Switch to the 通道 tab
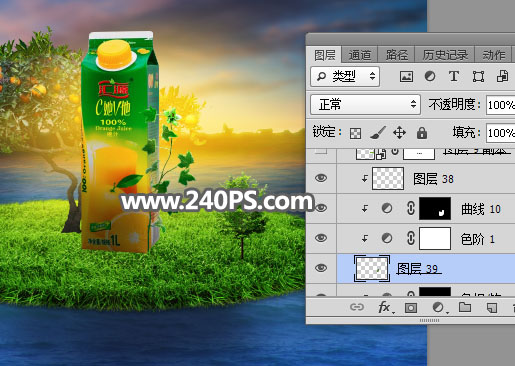The width and height of the screenshot is (515, 366). pyautogui.click(x=360, y=55)
